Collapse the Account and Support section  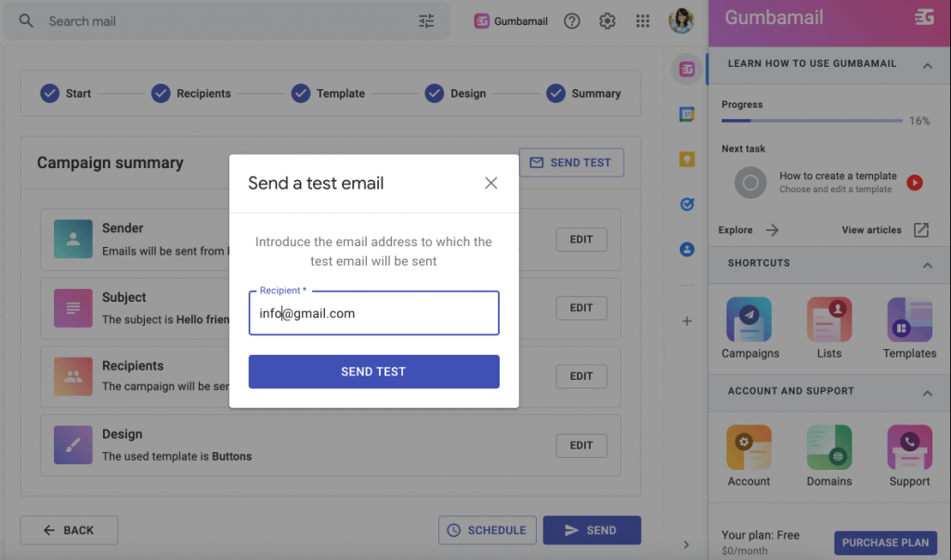pyautogui.click(x=927, y=393)
